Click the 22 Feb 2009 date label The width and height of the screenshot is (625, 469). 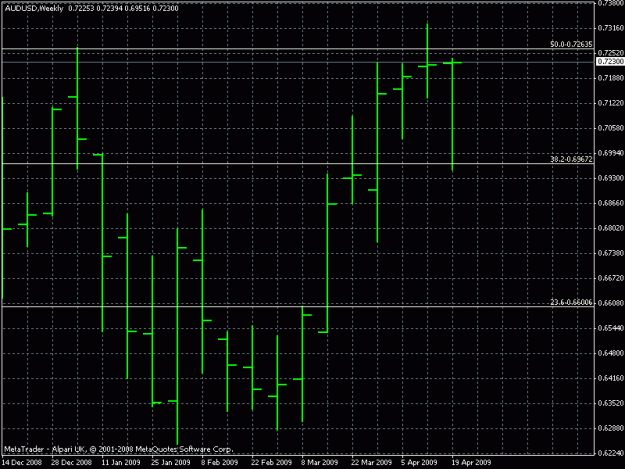point(271,462)
